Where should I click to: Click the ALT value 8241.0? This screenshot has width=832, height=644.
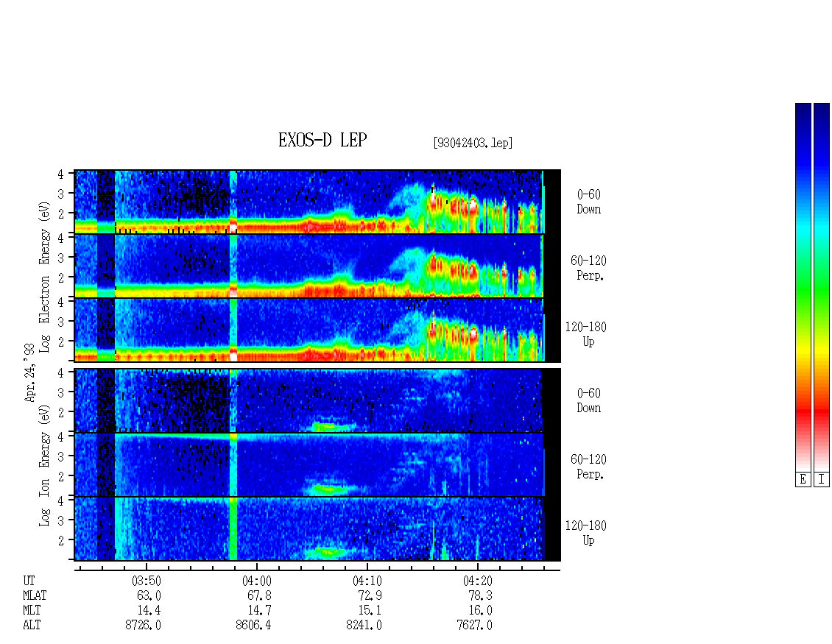coord(364,625)
